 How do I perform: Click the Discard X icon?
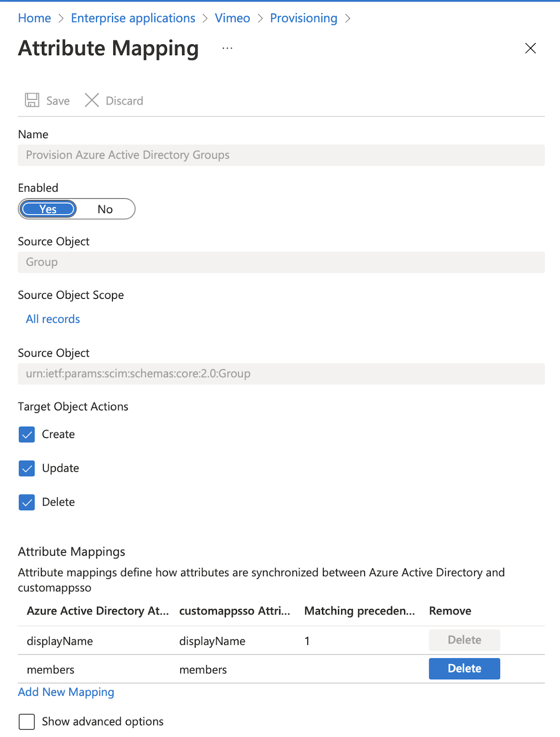[92, 100]
